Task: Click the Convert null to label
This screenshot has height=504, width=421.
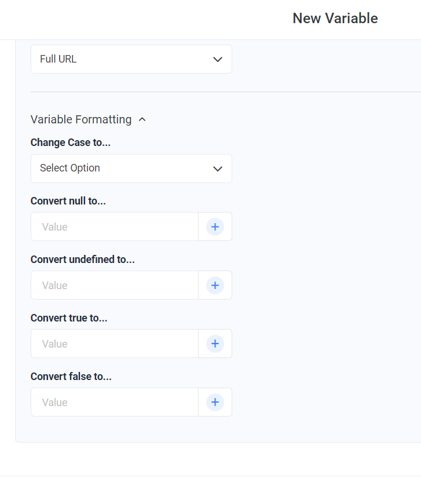Action: coord(68,201)
